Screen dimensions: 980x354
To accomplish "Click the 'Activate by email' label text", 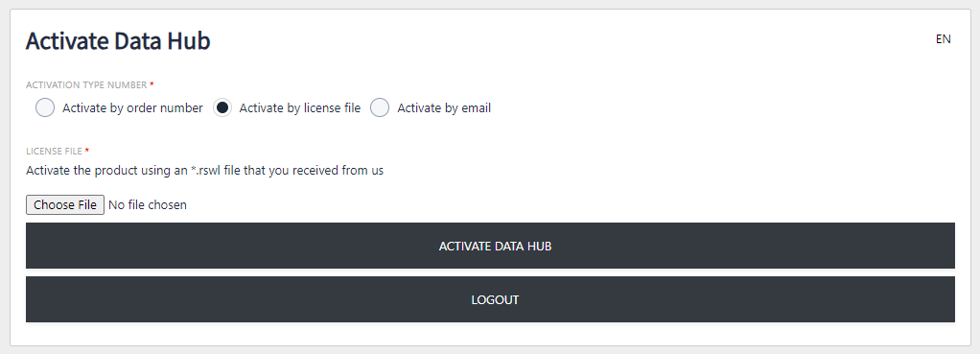I will tap(444, 108).
